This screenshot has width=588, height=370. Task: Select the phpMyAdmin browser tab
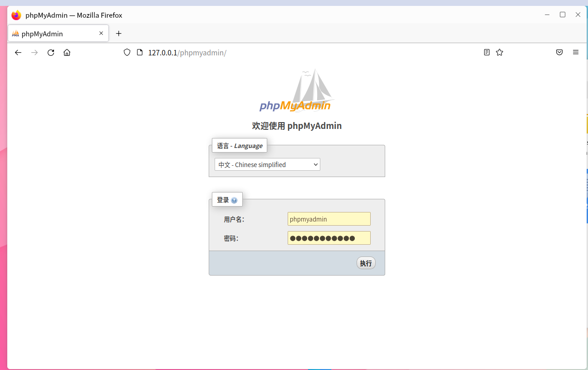pos(59,34)
